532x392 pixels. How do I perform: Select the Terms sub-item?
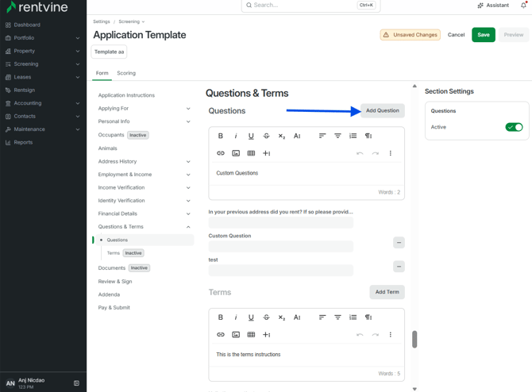114,253
